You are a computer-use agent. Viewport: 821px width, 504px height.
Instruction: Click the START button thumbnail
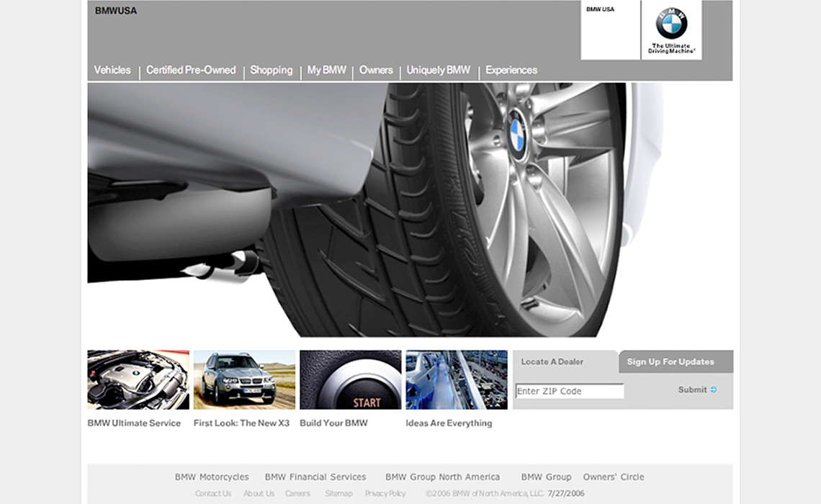click(x=350, y=379)
